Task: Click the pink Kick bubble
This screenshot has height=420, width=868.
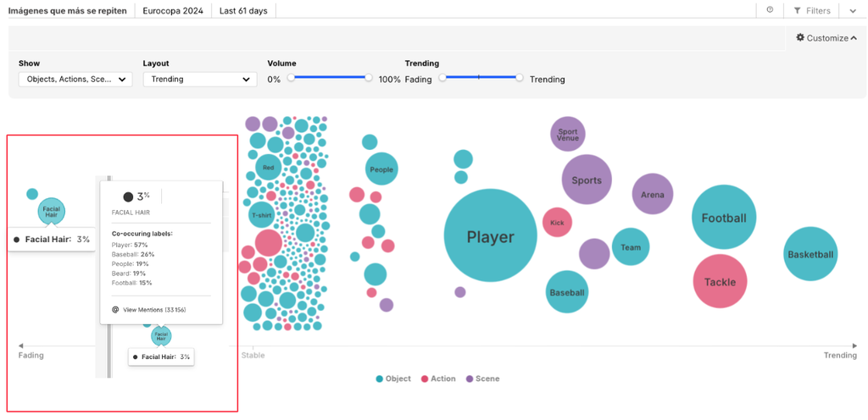Action: pos(557,223)
